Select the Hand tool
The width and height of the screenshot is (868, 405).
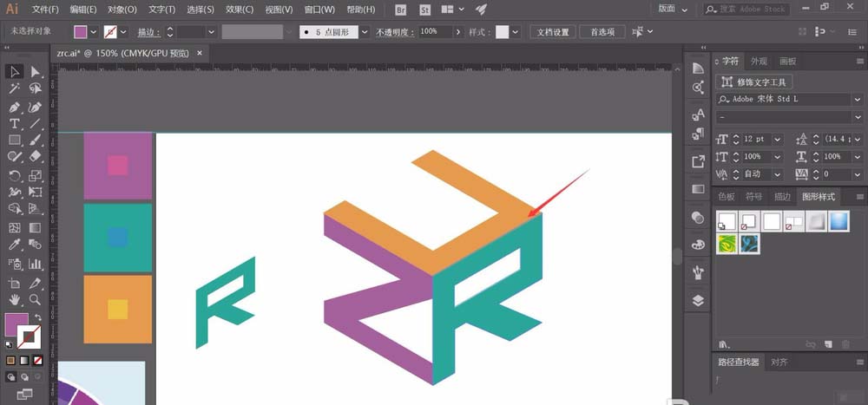[x=15, y=299]
